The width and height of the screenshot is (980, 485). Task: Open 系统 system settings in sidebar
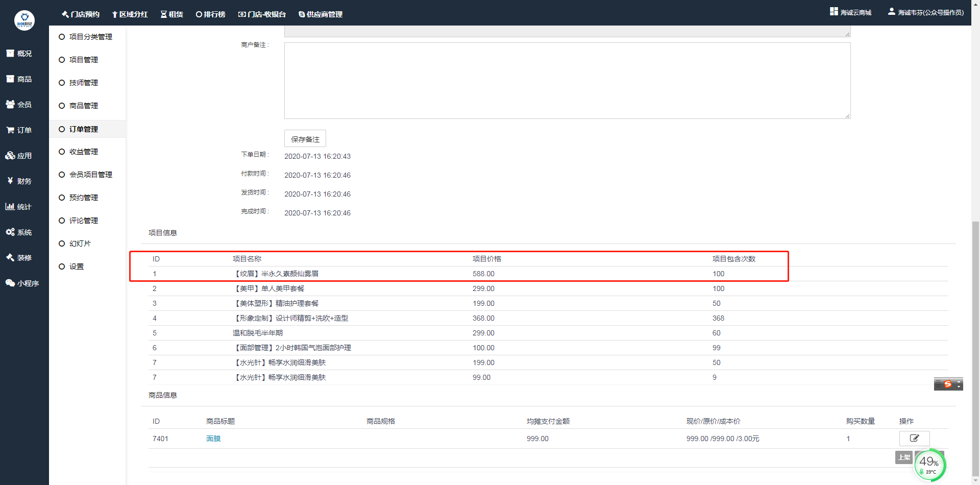click(x=19, y=232)
